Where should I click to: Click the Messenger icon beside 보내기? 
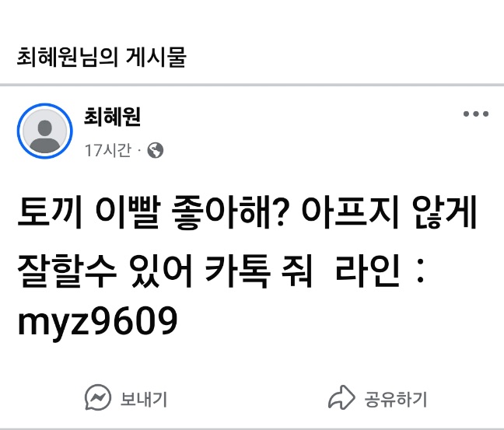(x=98, y=397)
